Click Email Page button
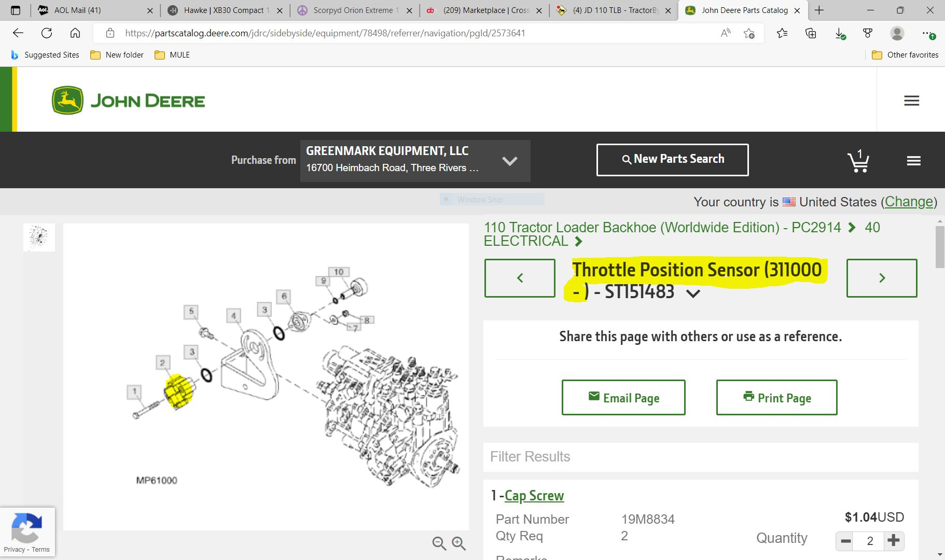The height and width of the screenshot is (560, 945). click(623, 398)
